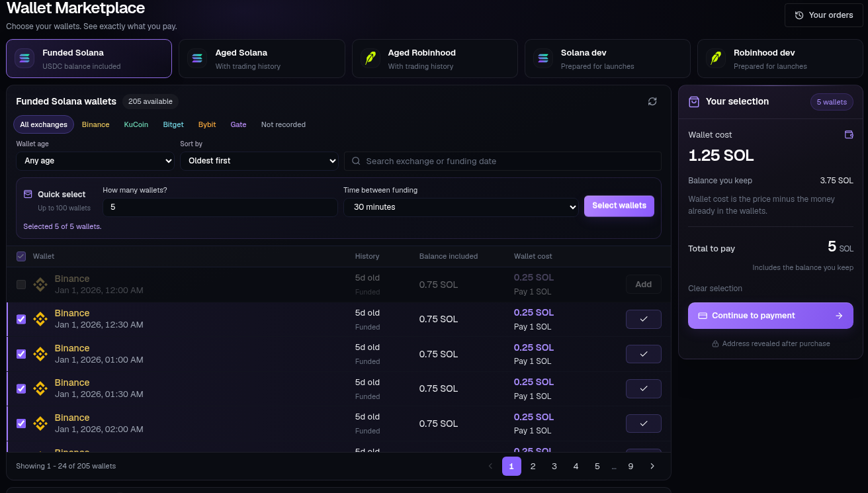Filter wallets by Binance
The width and height of the screenshot is (868, 493).
[96, 124]
